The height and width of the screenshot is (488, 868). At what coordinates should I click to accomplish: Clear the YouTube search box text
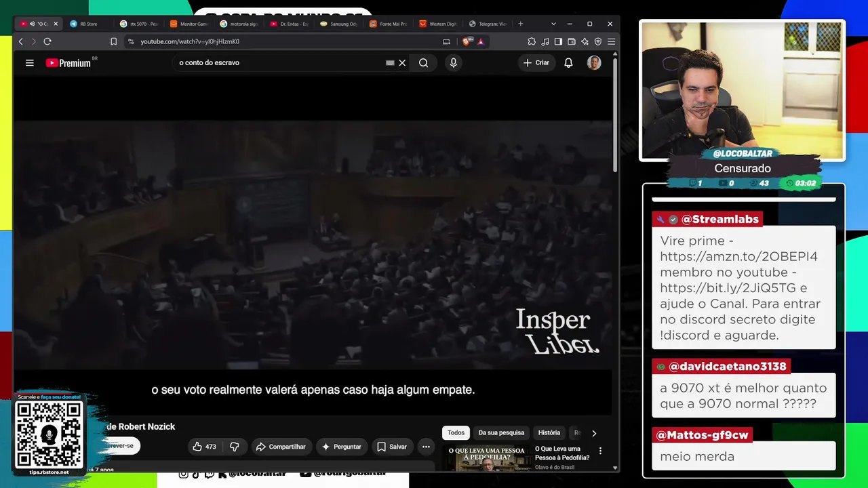[x=402, y=63]
